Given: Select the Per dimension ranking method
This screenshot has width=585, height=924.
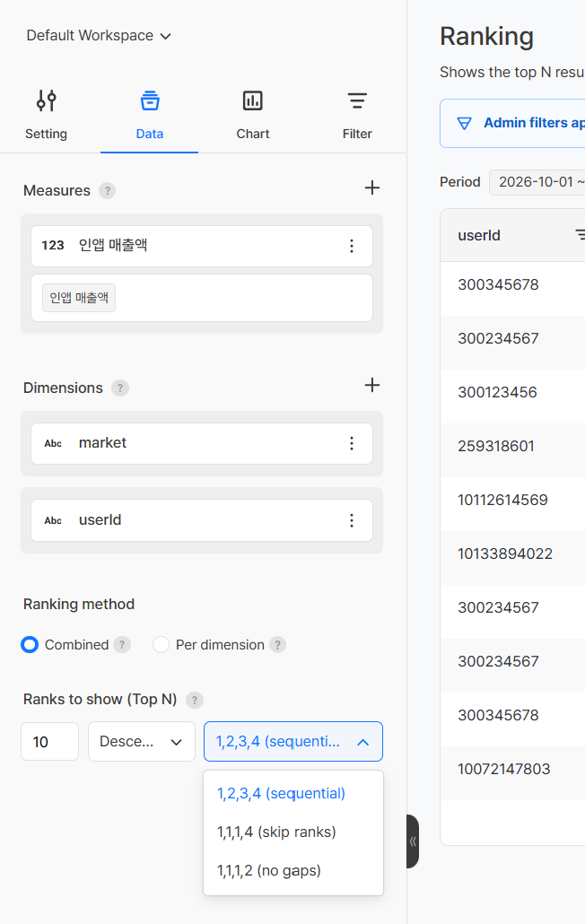Looking at the screenshot, I should pyautogui.click(x=161, y=645).
